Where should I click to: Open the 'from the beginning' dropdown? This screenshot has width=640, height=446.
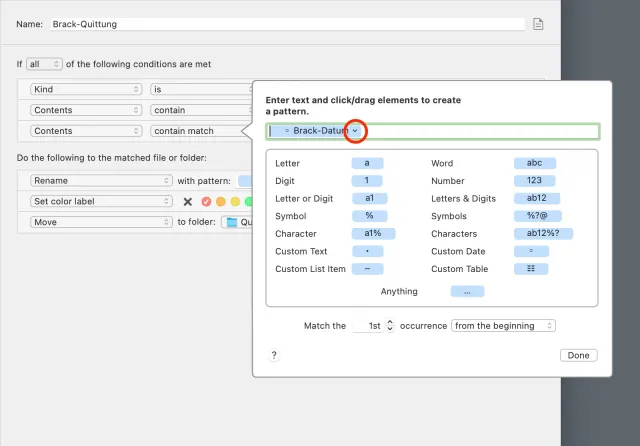(503, 326)
